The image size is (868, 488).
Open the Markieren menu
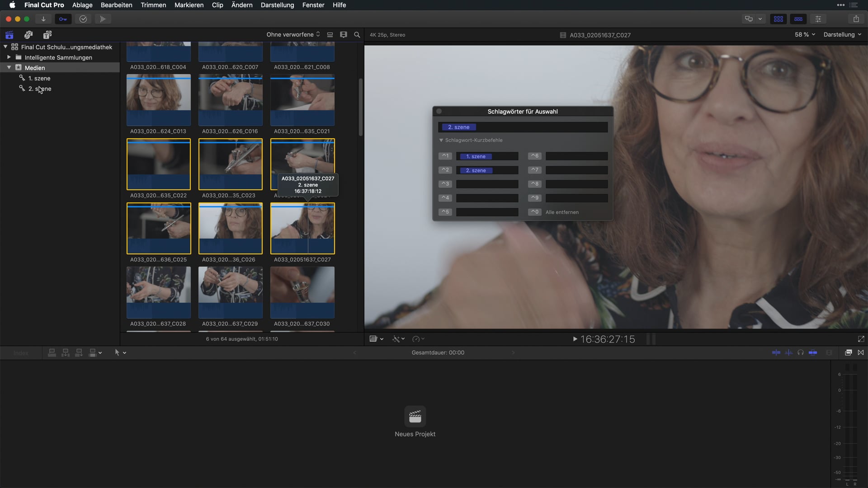(189, 5)
